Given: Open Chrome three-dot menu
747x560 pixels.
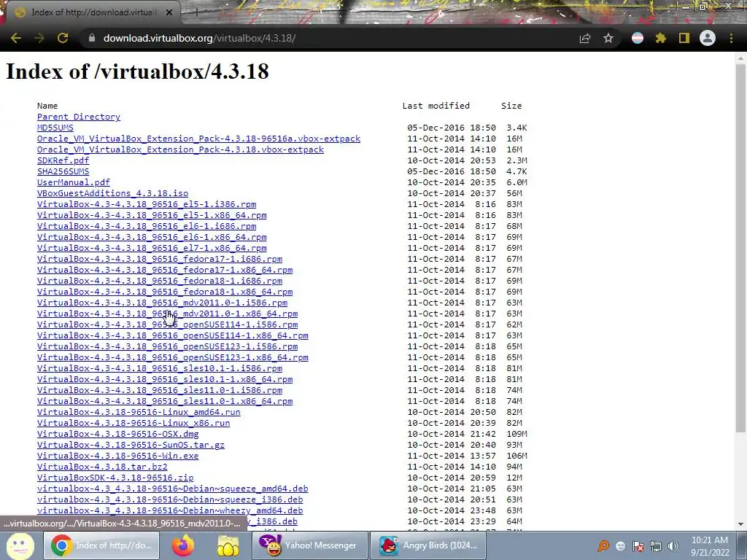Looking at the screenshot, I should [731, 38].
